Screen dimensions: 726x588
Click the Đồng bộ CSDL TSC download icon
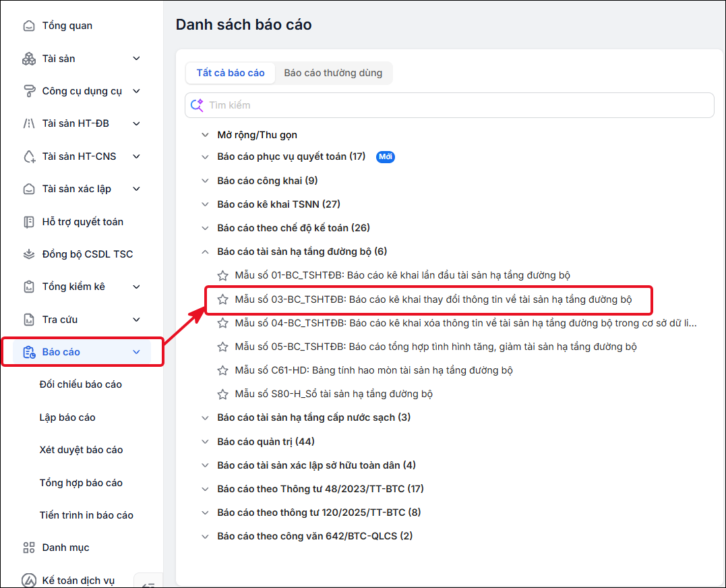pyautogui.click(x=29, y=254)
